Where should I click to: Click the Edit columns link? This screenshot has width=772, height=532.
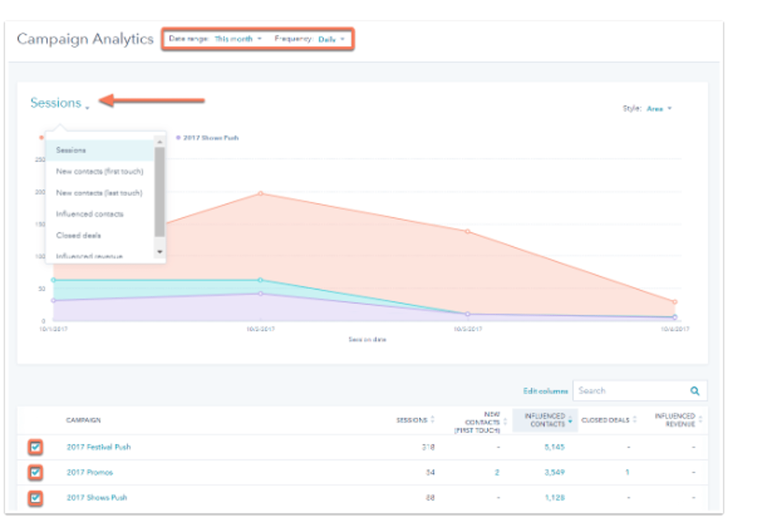545,391
